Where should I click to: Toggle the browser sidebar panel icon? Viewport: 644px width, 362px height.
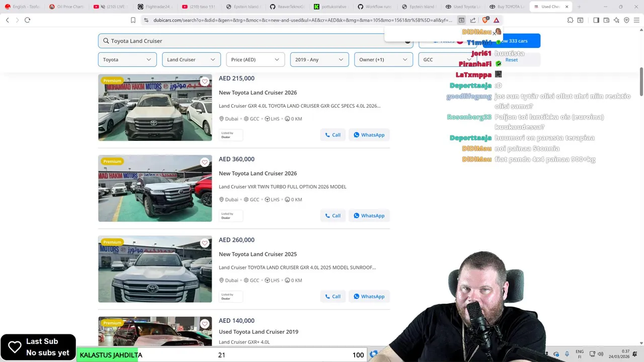tap(596, 20)
